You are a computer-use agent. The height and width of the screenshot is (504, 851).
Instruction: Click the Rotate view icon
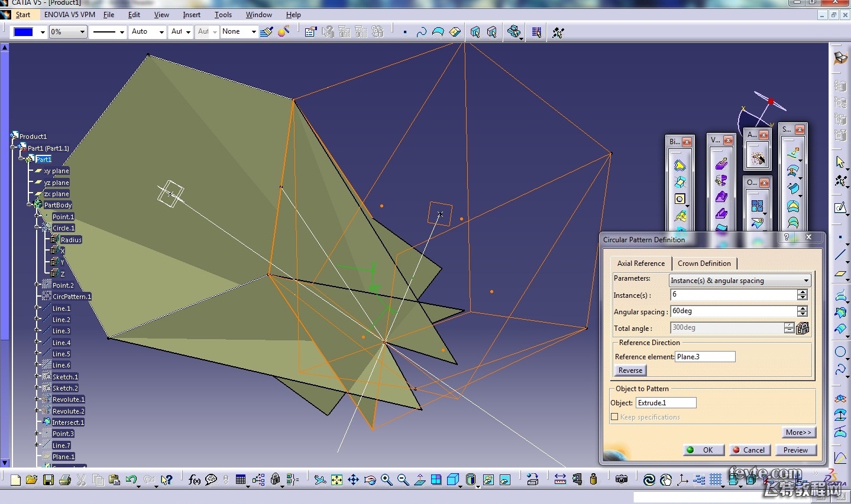pyautogui.click(x=370, y=480)
